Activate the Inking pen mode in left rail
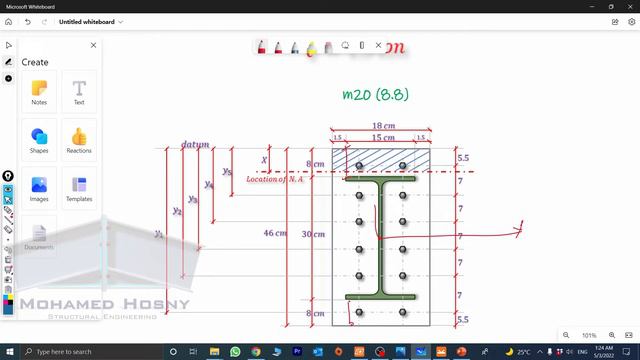Image resolution: width=640 pixels, height=360 pixels. click(x=9, y=62)
